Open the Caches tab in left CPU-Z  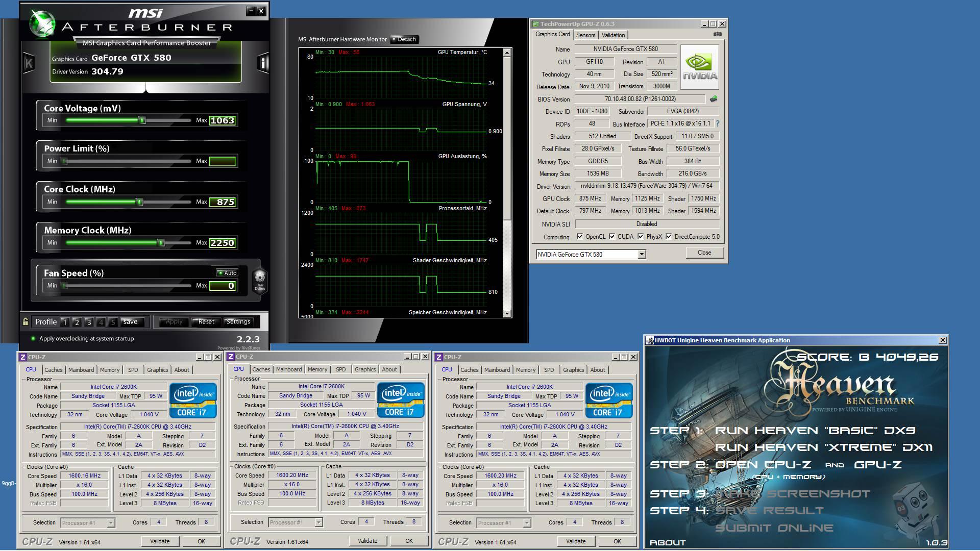click(x=53, y=370)
